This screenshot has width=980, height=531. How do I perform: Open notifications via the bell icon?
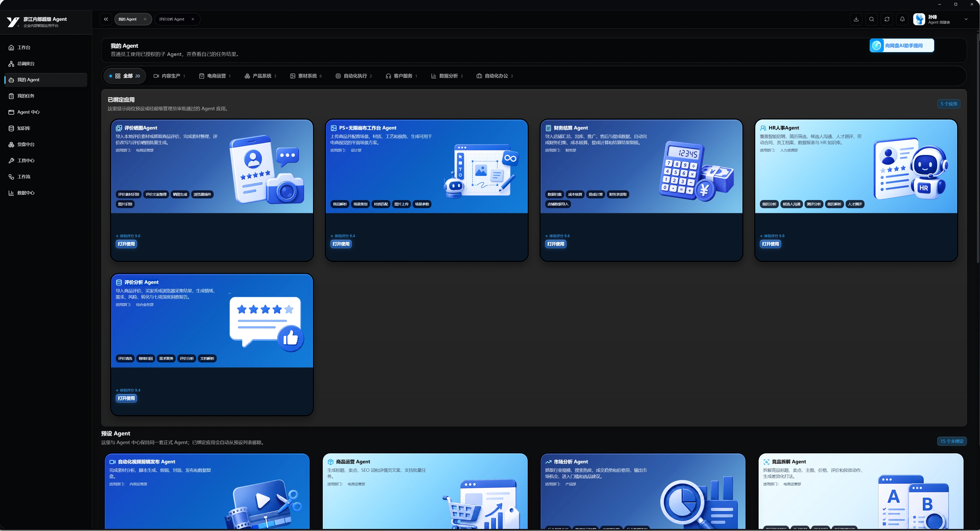pos(902,19)
